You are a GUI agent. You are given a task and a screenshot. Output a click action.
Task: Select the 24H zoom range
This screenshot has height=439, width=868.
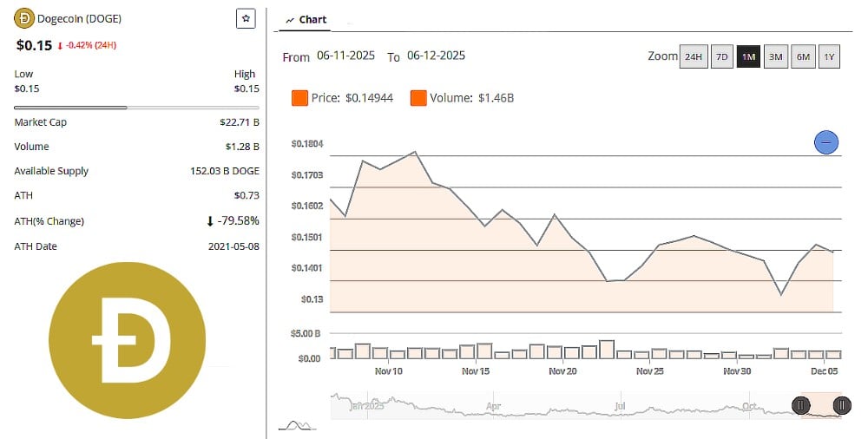pos(693,57)
